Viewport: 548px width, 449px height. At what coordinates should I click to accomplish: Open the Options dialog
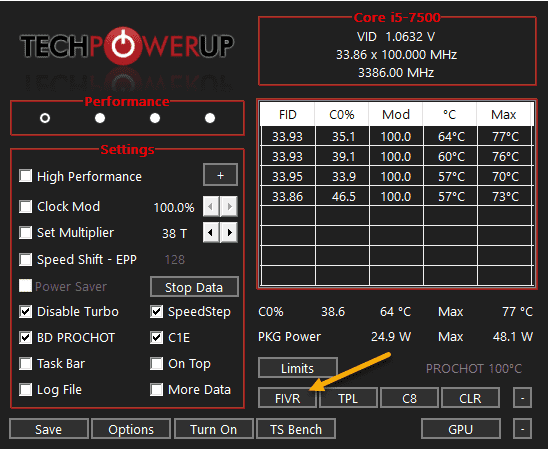tap(131, 429)
